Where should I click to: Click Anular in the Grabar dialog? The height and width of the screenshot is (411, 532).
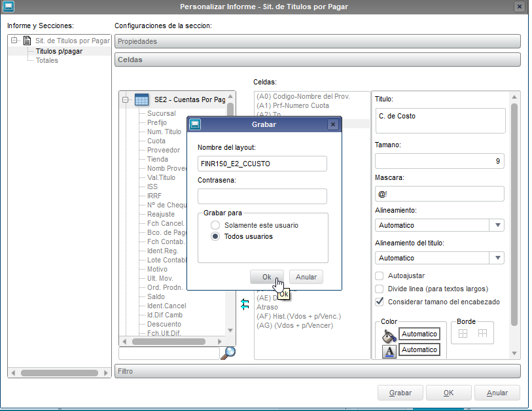tap(306, 277)
